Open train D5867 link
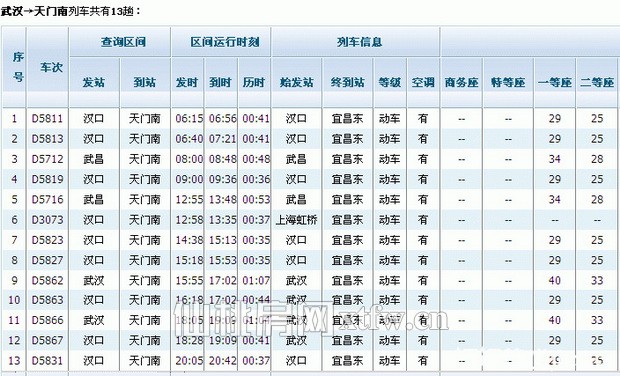The height and width of the screenshot is (376, 620). tap(47, 340)
